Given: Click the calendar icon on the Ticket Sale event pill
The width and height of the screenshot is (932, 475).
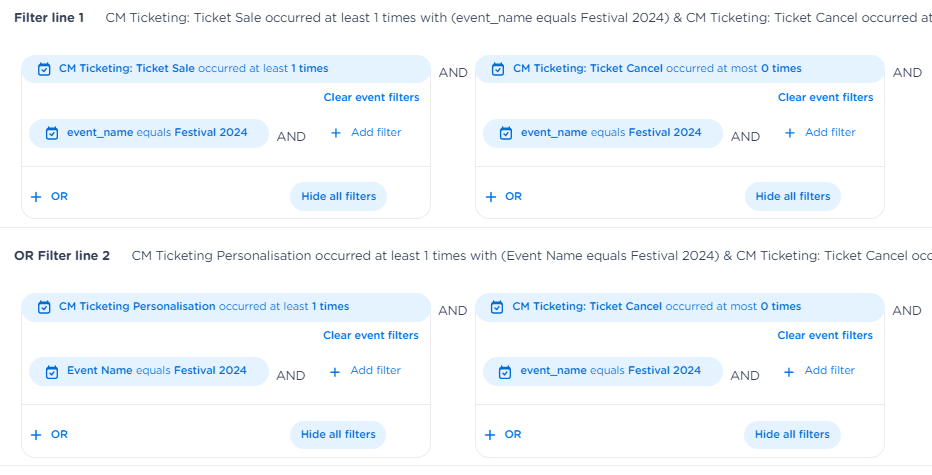Looking at the screenshot, I should point(44,69).
